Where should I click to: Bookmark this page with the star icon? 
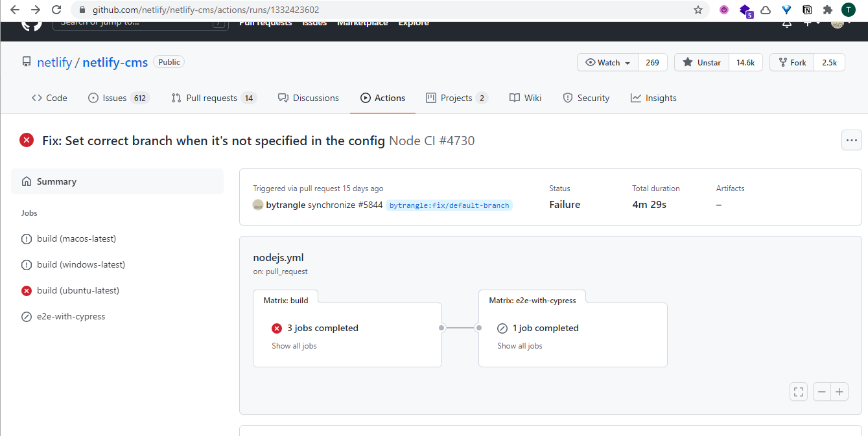click(x=698, y=10)
